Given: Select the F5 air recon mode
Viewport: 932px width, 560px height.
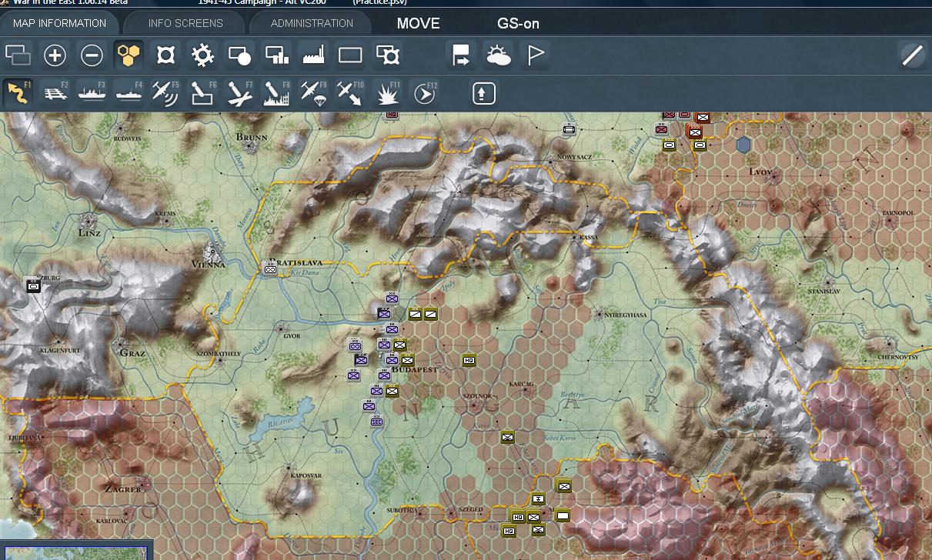Looking at the screenshot, I should (x=165, y=93).
